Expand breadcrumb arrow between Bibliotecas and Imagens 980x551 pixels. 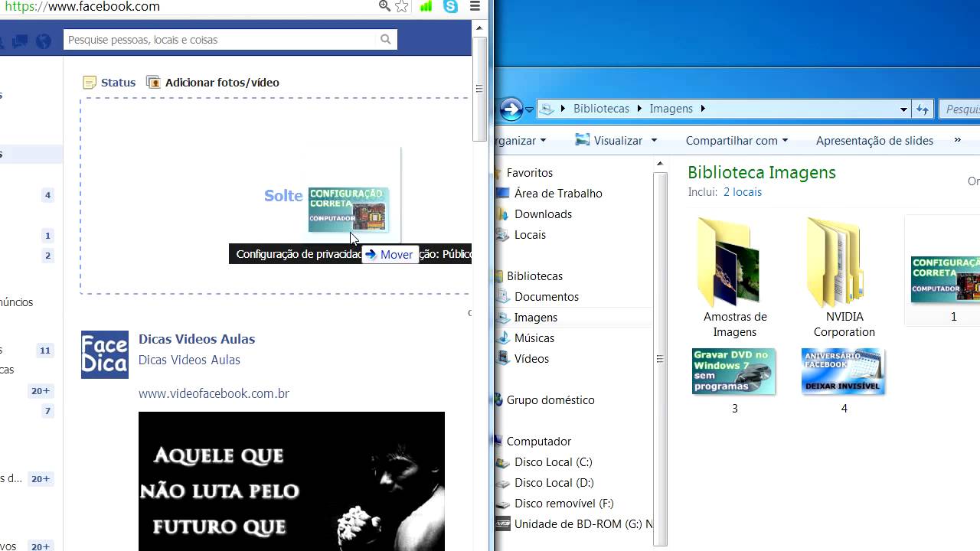click(x=640, y=109)
